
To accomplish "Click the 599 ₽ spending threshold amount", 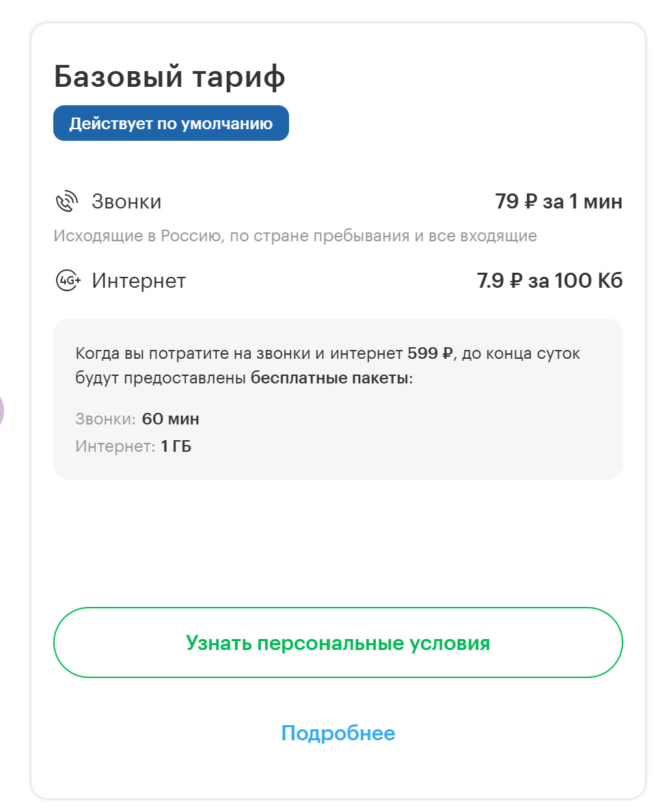I will 430,353.
